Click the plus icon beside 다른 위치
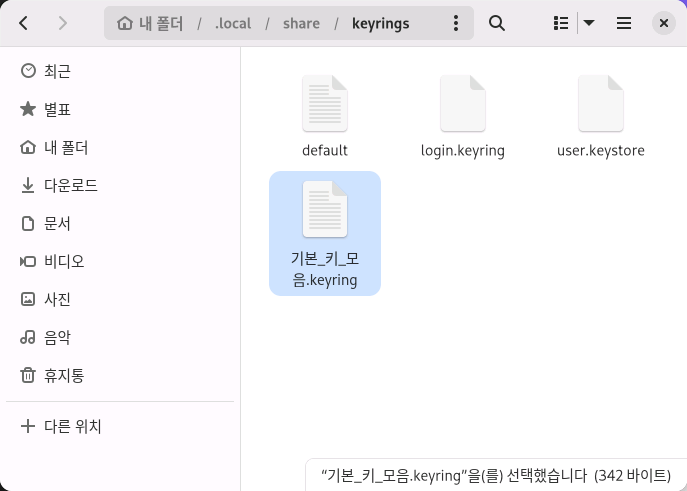This screenshot has height=491, width=687. coord(28,426)
